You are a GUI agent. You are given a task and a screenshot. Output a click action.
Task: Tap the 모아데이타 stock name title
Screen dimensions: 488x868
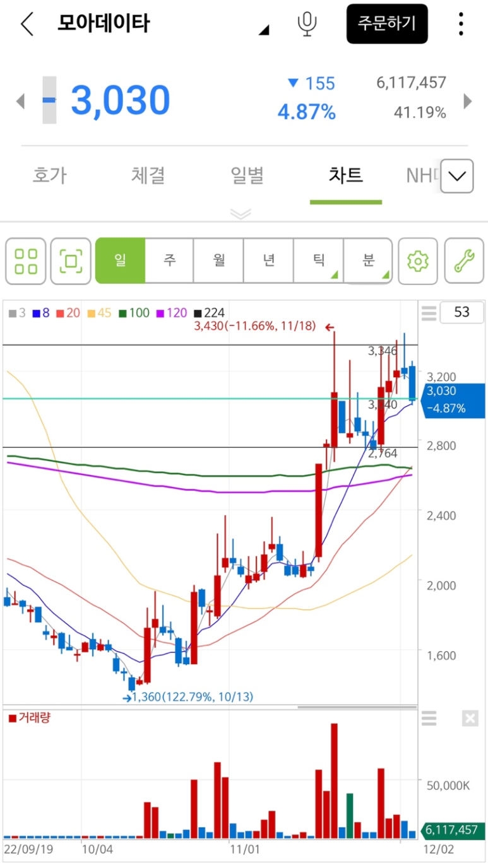[x=104, y=24]
